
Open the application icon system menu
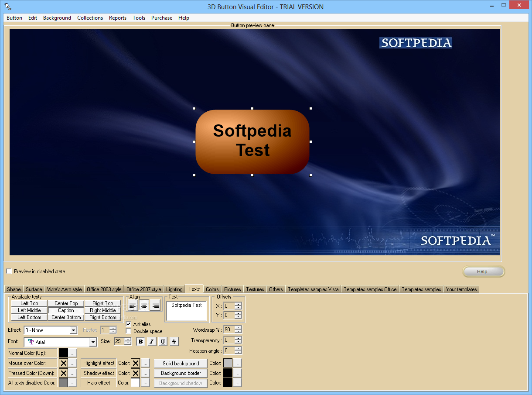tap(8, 6)
